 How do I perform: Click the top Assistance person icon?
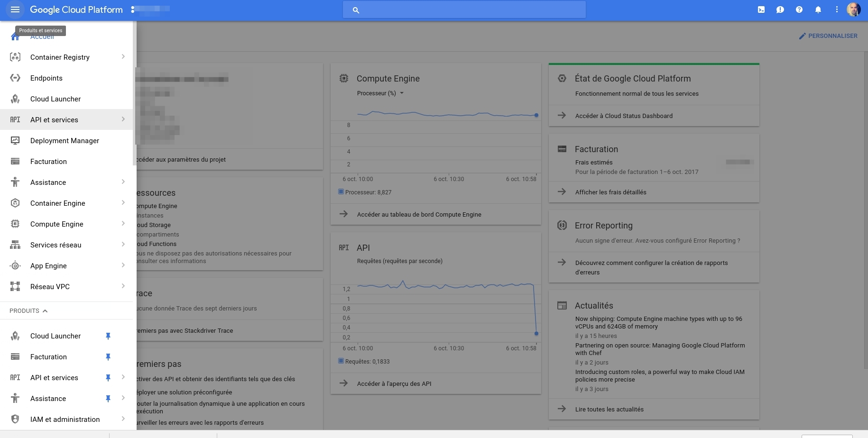click(x=15, y=182)
